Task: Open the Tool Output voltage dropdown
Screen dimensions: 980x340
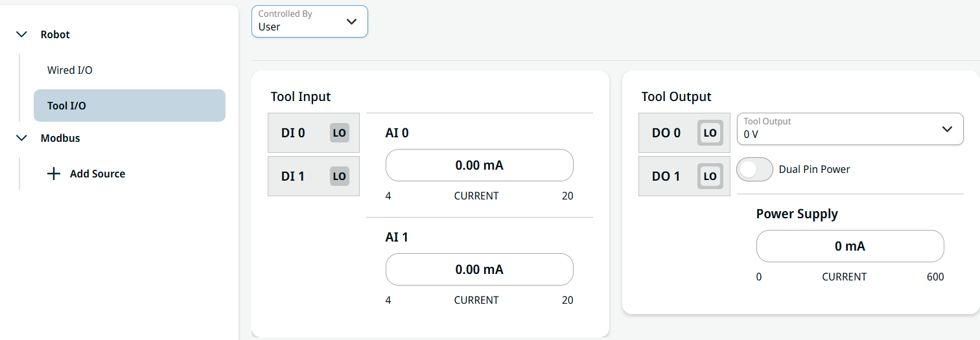Action: [850, 129]
